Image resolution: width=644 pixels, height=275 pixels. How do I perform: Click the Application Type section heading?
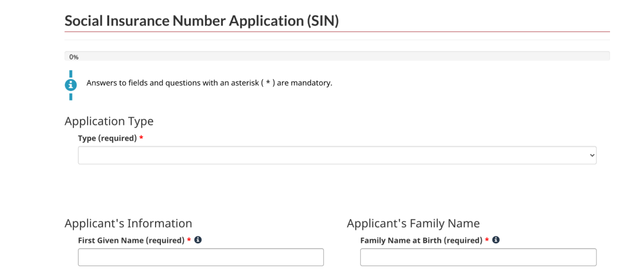point(109,121)
